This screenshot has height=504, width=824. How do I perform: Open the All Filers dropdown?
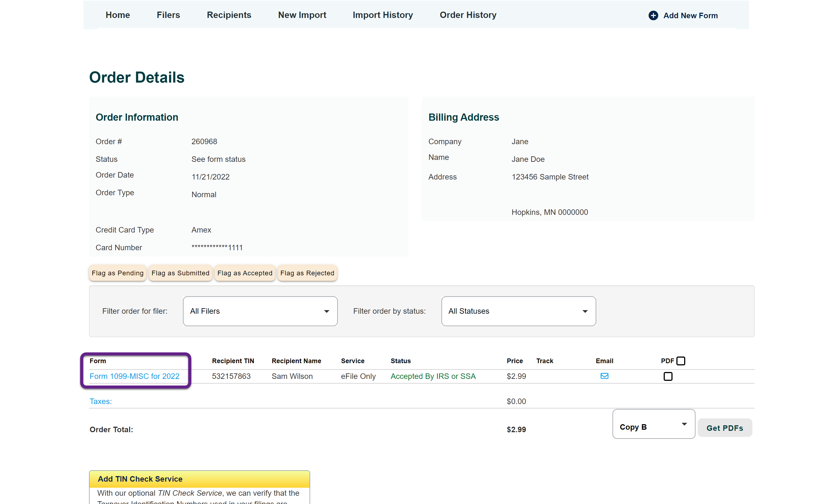click(260, 311)
